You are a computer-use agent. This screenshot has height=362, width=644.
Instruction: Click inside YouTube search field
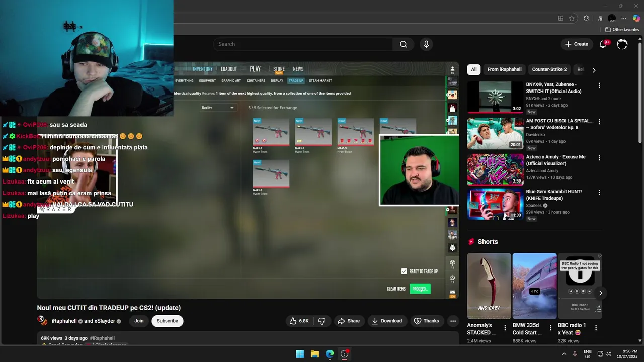coord(303,44)
